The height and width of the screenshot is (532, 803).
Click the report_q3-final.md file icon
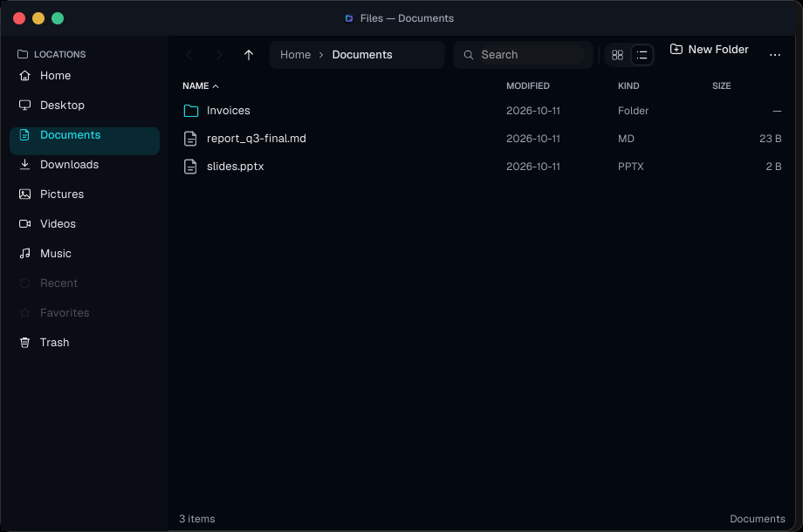[190, 139]
